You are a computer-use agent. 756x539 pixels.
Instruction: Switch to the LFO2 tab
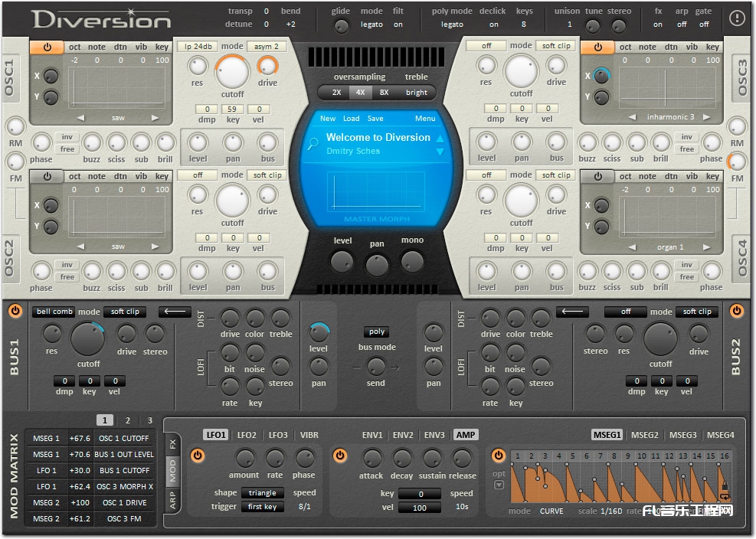click(x=247, y=435)
